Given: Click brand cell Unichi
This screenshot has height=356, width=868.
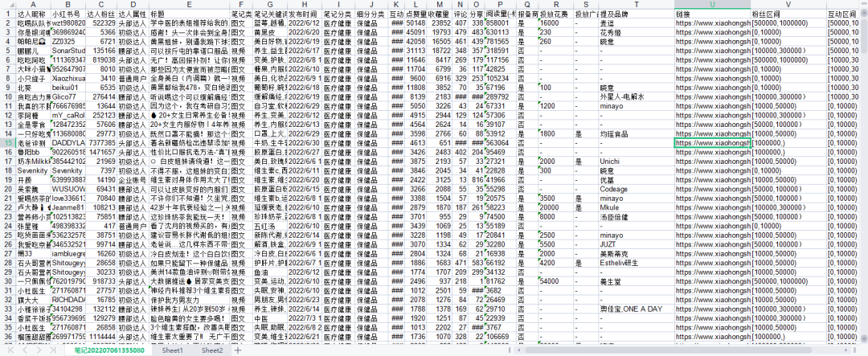Looking at the screenshot, I should [x=636, y=161].
